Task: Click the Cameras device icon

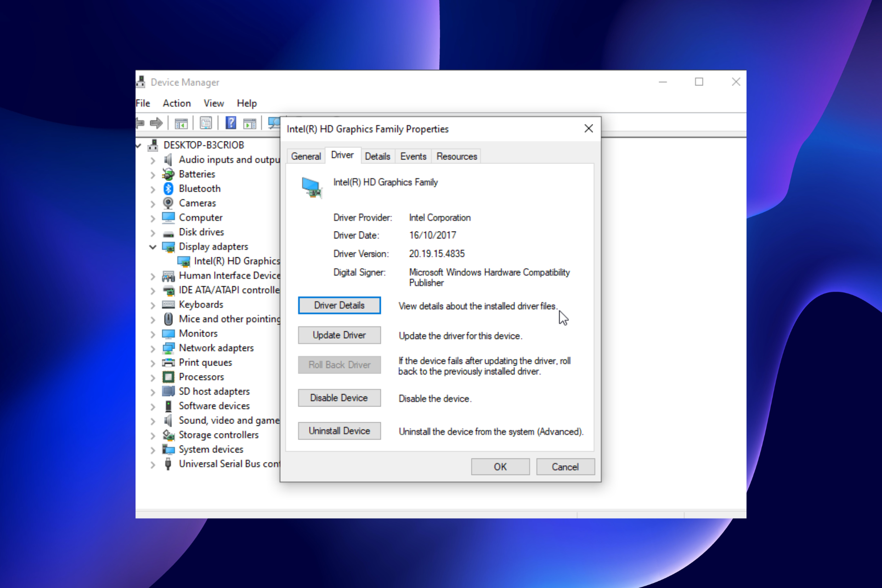Action: 168,203
